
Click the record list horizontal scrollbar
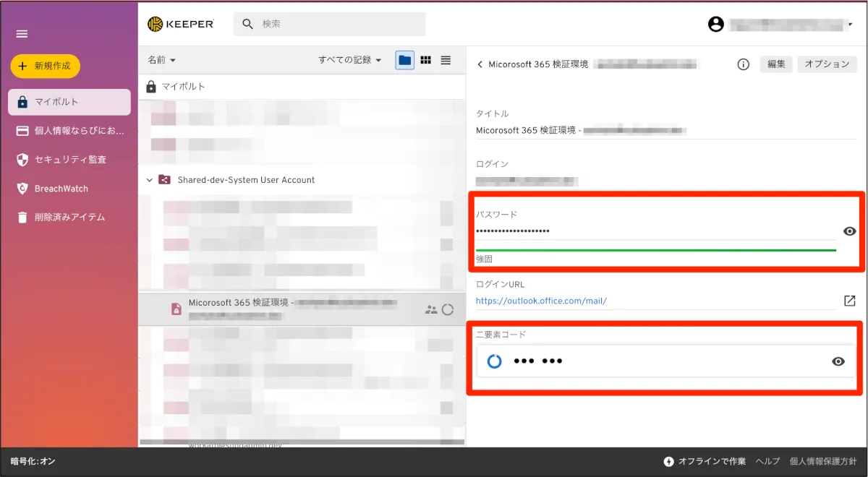coord(302,442)
